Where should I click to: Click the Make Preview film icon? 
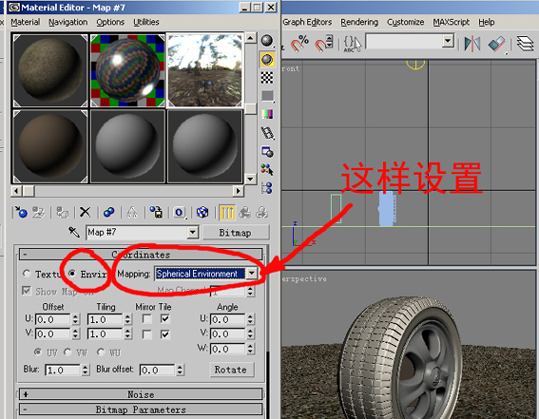[x=267, y=133]
